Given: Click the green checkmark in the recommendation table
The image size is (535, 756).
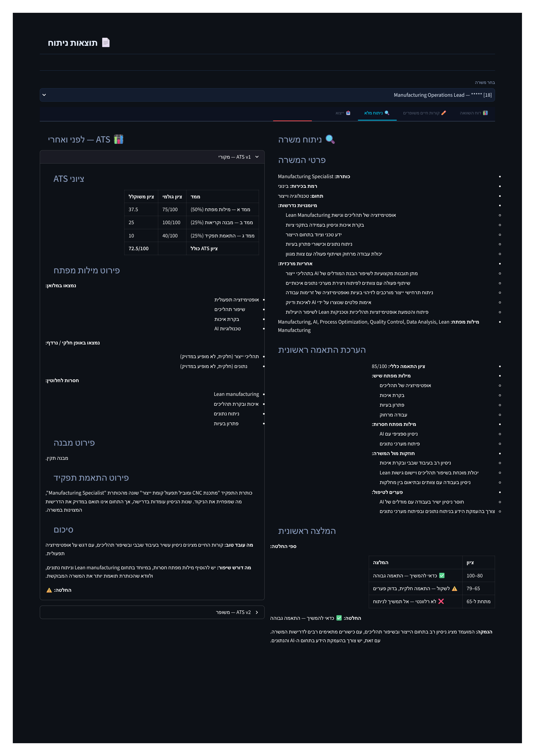Looking at the screenshot, I should (442, 576).
